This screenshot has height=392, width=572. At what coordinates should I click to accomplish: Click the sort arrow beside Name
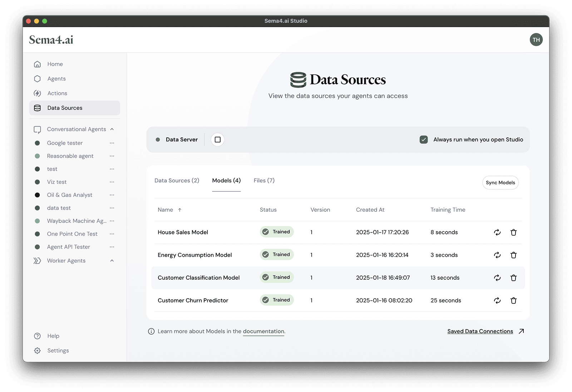pyautogui.click(x=180, y=210)
